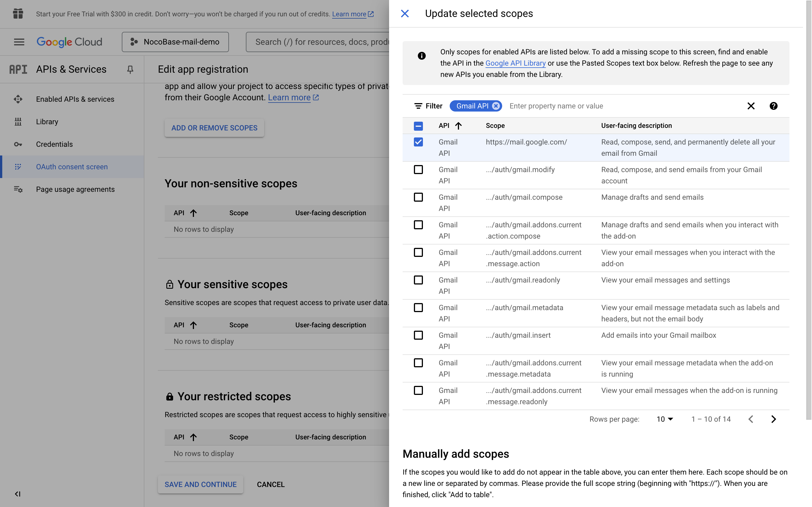812x507 pixels.
Task: Open Credentials in the sidebar
Action: click(x=54, y=144)
